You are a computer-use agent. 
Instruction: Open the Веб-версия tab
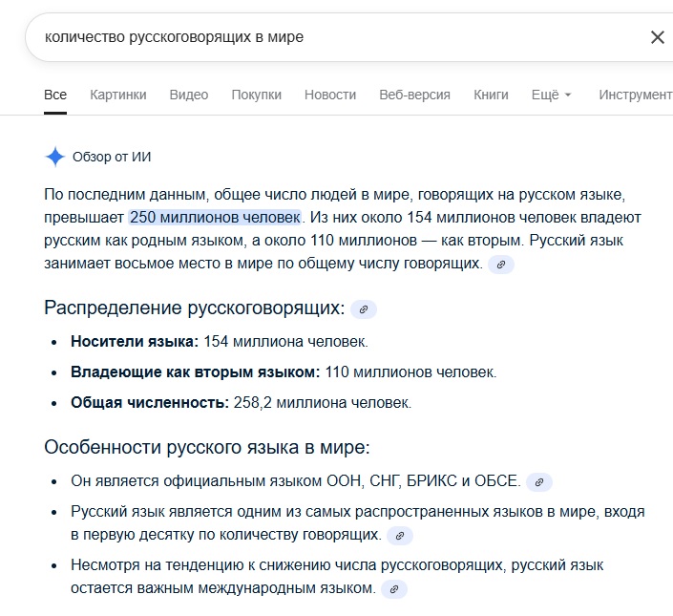[414, 95]
